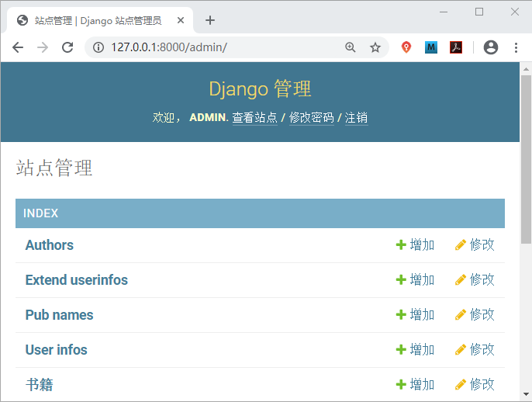This screenshot has height=402, width=532.
Task: Add Extend userinfos entry via 增加
Action: [x=415, y=279]
